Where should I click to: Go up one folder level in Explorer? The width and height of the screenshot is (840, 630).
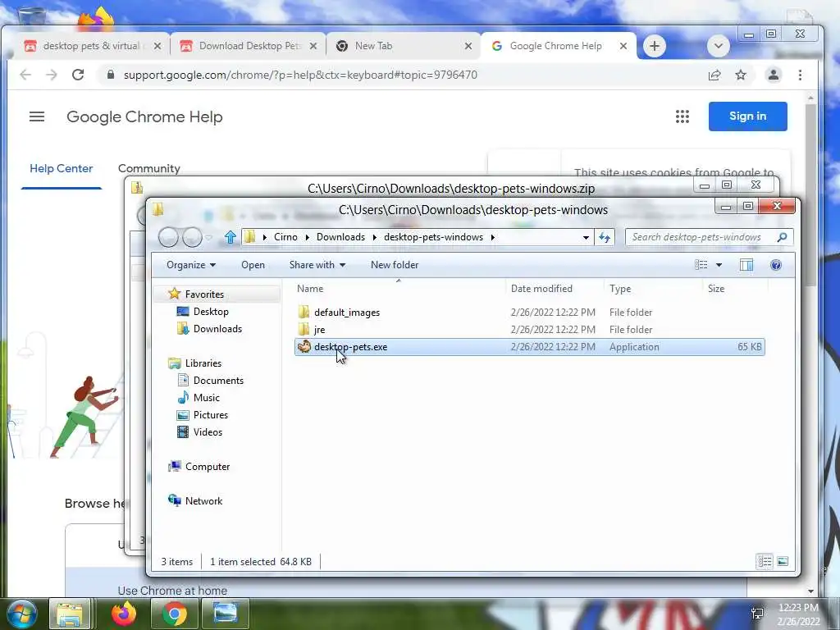pyautogui.click(x=231, y=237)
